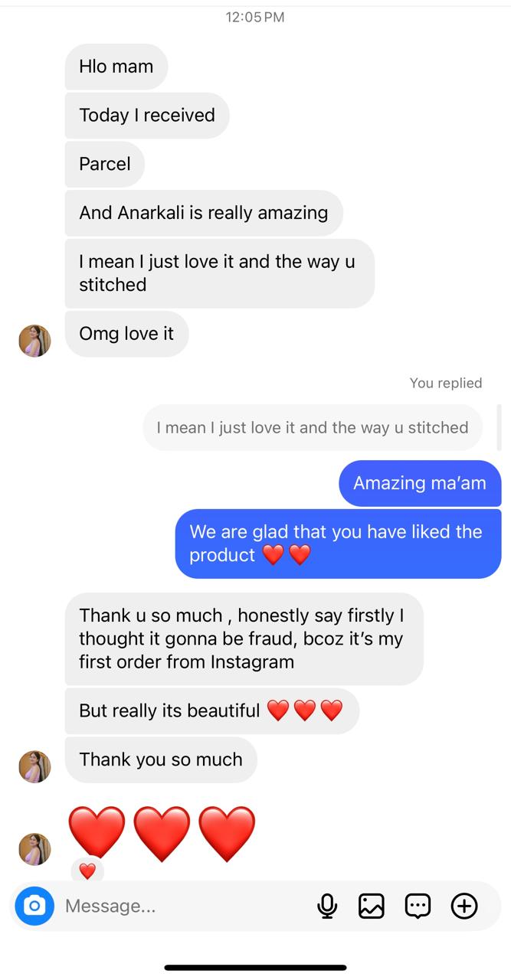Tap the plus more options icon

(464, 906)
